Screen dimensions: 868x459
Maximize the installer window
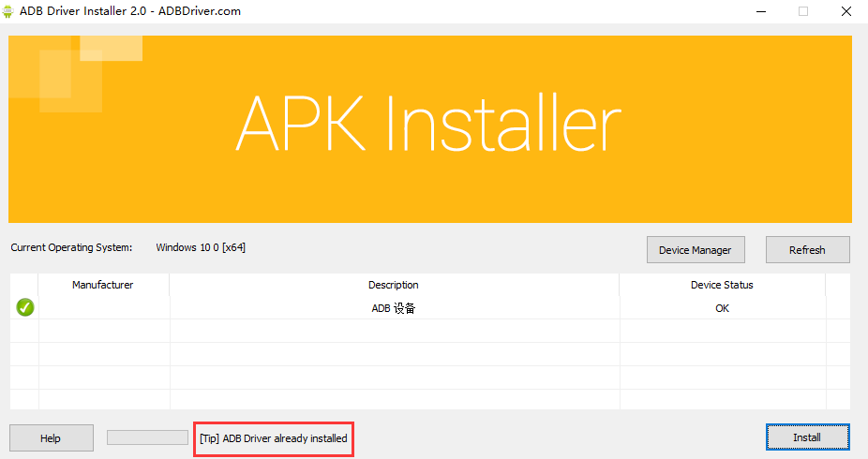[x=802, y=11]
